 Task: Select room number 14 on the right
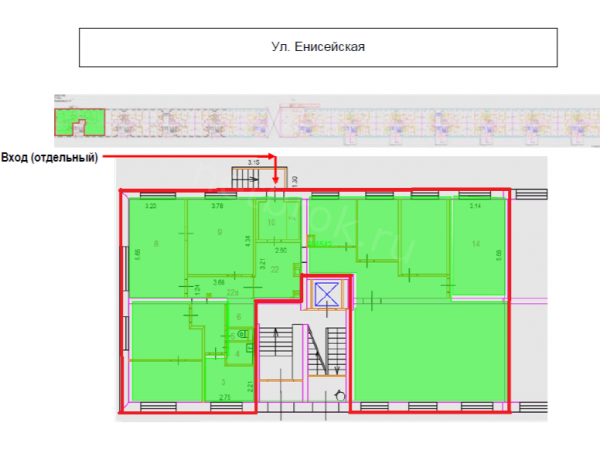(476, 244)
